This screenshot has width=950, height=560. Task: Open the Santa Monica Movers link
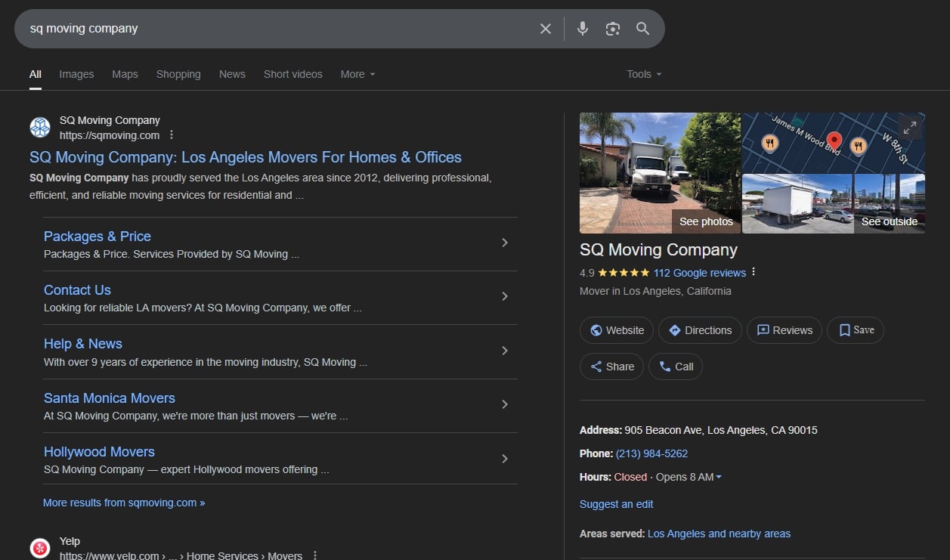coord(110,398)
